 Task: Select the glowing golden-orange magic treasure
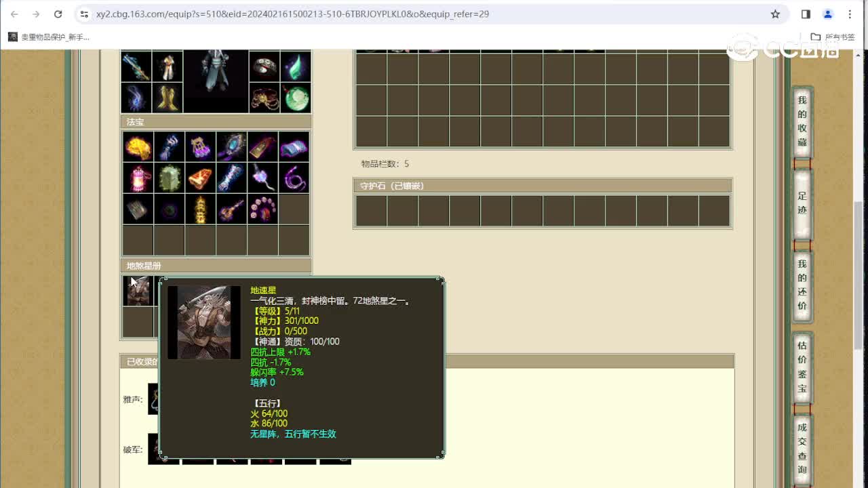[138, 146]
